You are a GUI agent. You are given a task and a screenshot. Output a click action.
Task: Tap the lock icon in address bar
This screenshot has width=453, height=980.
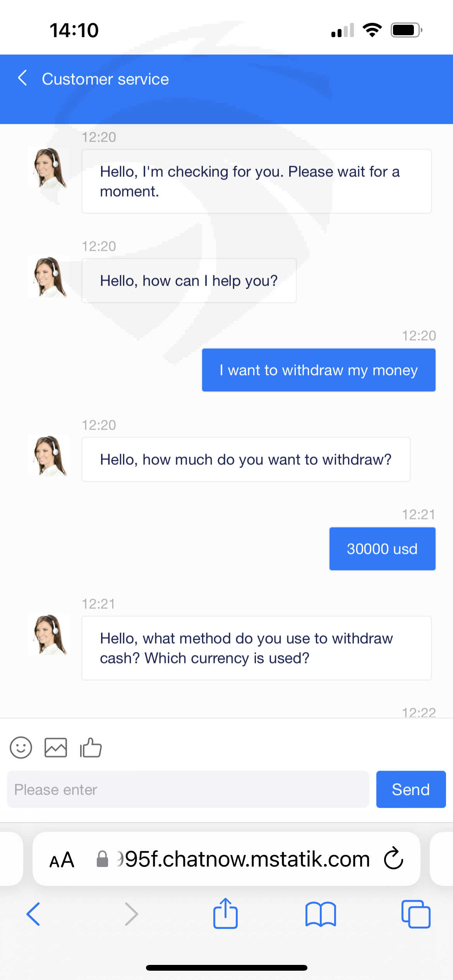(102, 859)
